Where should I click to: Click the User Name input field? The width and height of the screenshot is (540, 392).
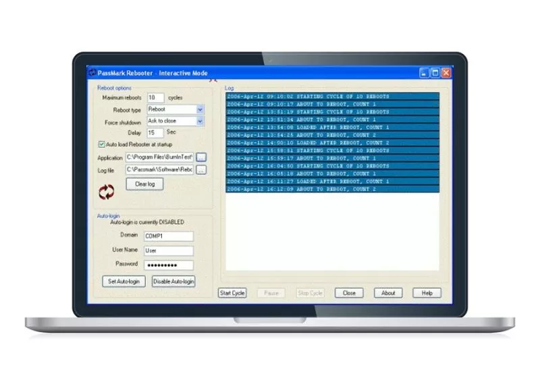169,250
